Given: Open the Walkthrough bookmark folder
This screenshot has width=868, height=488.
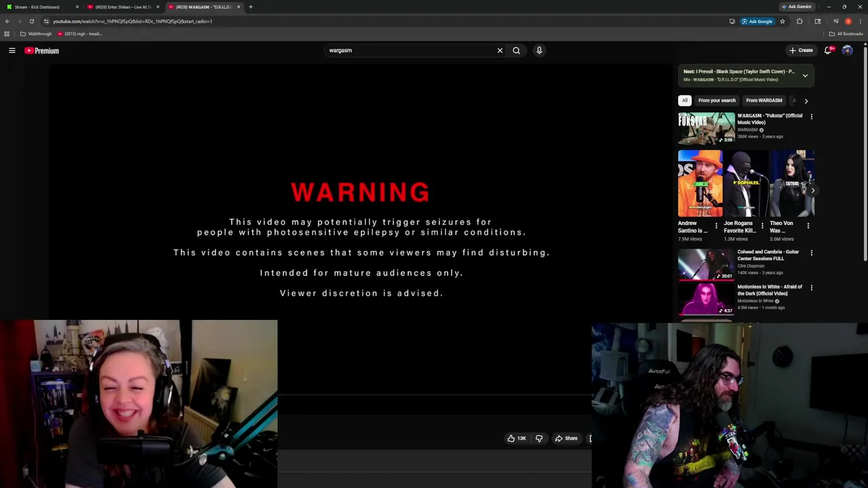Looking at the screenshot, I should 36,34.
